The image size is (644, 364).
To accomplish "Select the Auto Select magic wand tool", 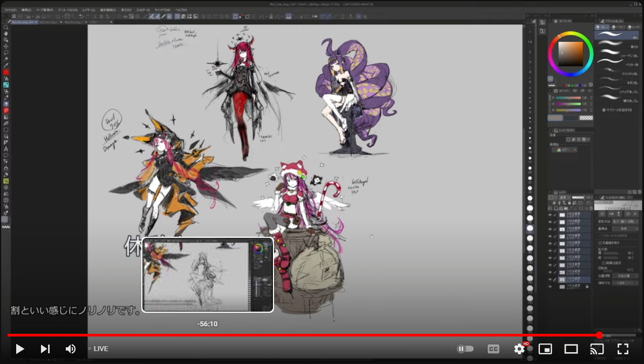I will pos(6,59).
